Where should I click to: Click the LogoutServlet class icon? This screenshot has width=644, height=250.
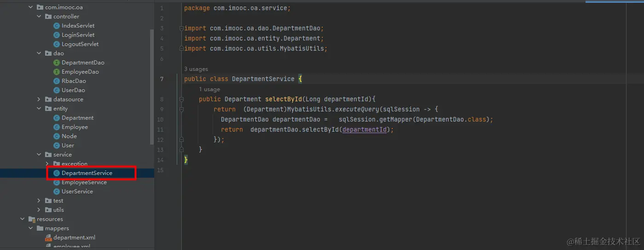(x=57, y=44)
